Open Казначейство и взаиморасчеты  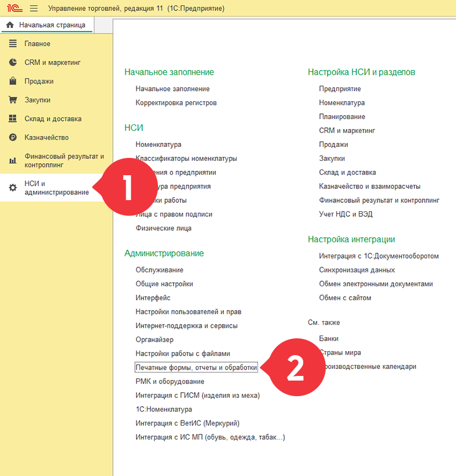[x=369, y=186]
